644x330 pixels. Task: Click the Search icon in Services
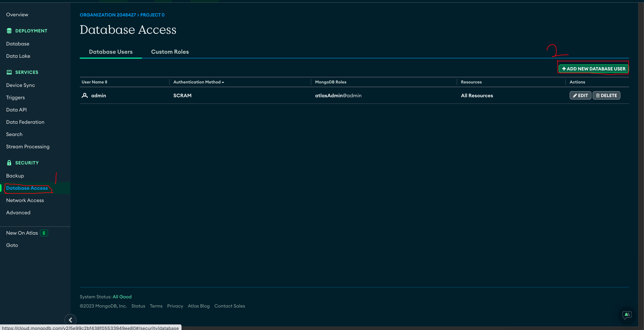(14, 134)
